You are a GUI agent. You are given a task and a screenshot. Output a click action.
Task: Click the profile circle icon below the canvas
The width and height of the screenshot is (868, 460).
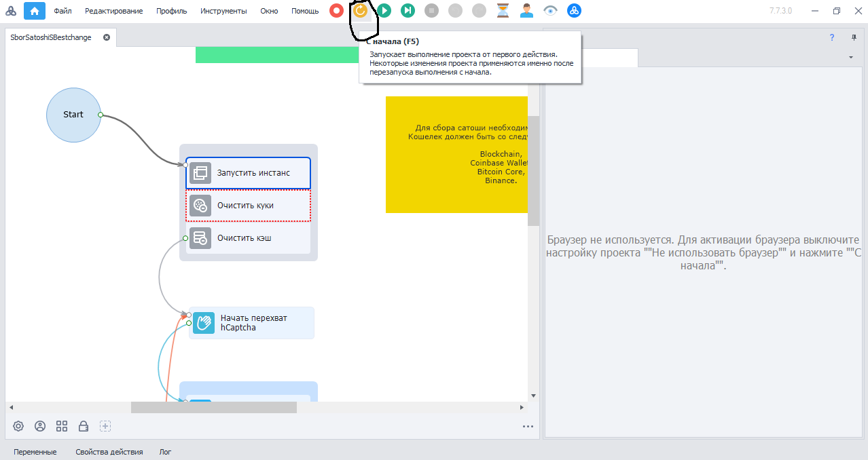coord(40,426)
